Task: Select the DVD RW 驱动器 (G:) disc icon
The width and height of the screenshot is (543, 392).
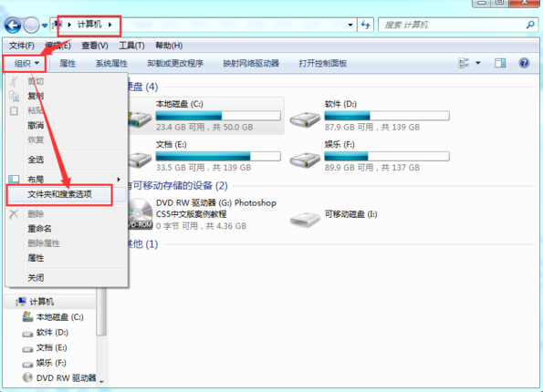Action: pos(140,213)
